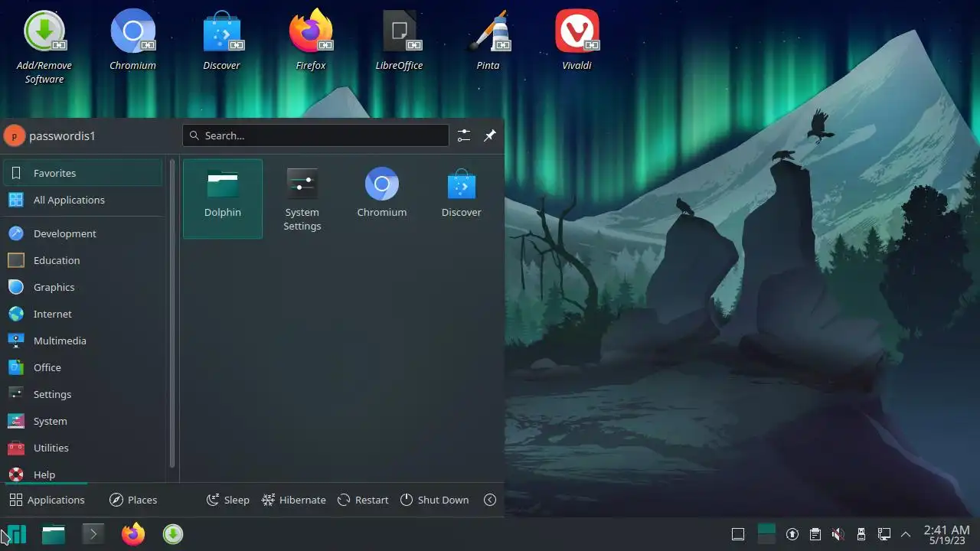Open removable devices tray icon
980x551 pixels.
[x=861, y=534]
